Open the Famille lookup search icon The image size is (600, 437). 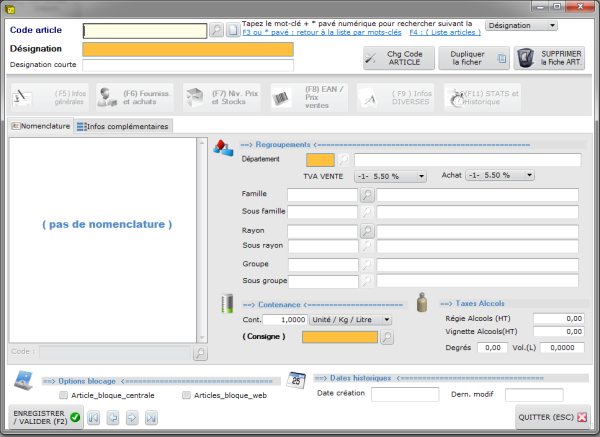367,195
